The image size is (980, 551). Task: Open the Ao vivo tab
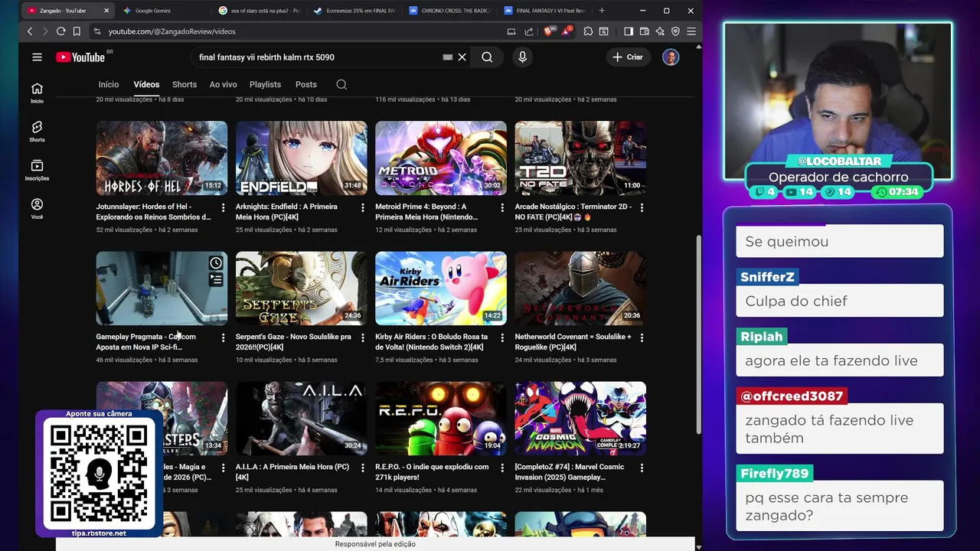224,85
